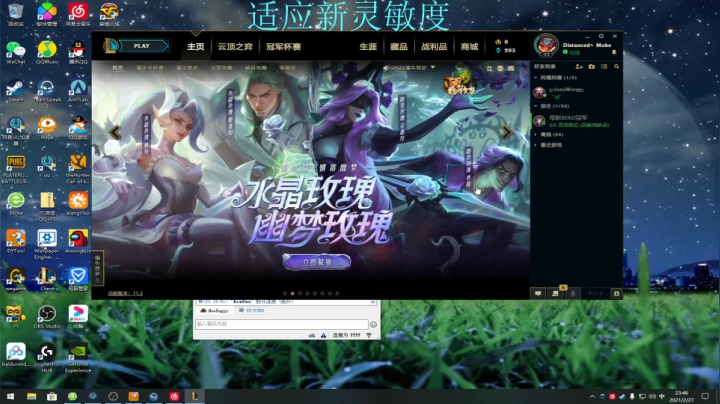The image size is (720, 404).
Task: Open File Explorer from the taskbar
Action: (x=31, y=396)
